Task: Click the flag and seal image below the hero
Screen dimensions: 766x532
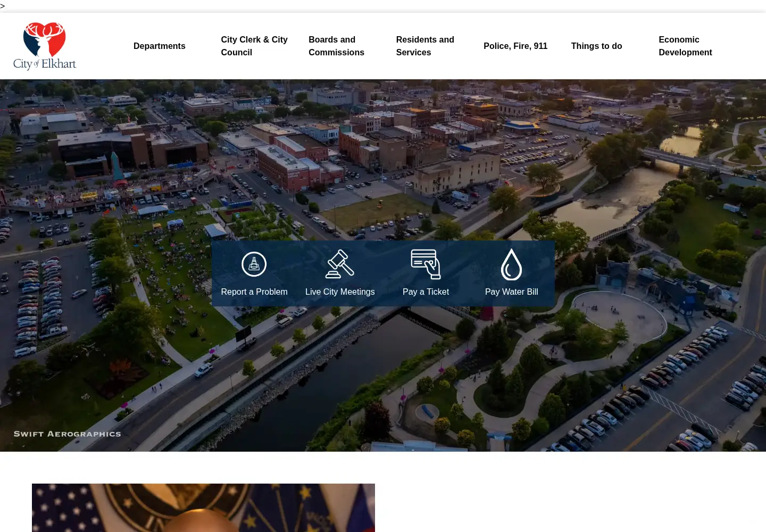Action: (x=203, y=508)
